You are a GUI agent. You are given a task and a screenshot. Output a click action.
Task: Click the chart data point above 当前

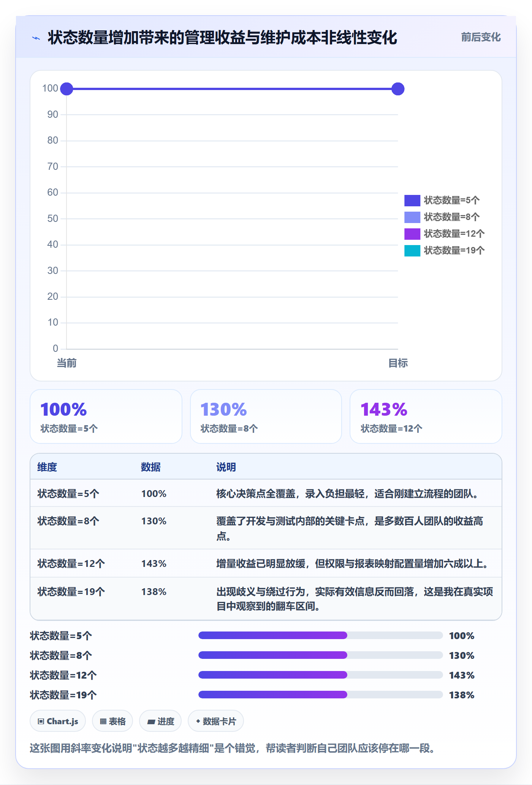coord(66,89)
